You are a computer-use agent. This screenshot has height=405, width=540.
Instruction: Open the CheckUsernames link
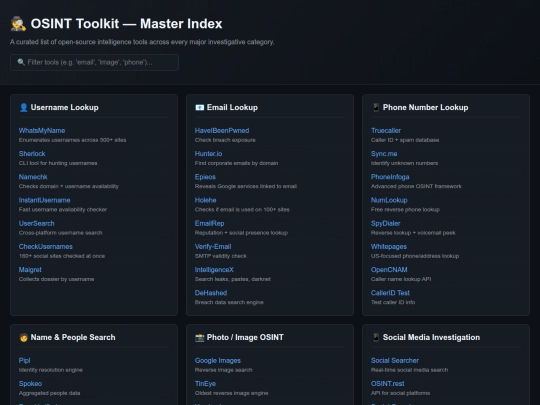[x=45, y=247]
